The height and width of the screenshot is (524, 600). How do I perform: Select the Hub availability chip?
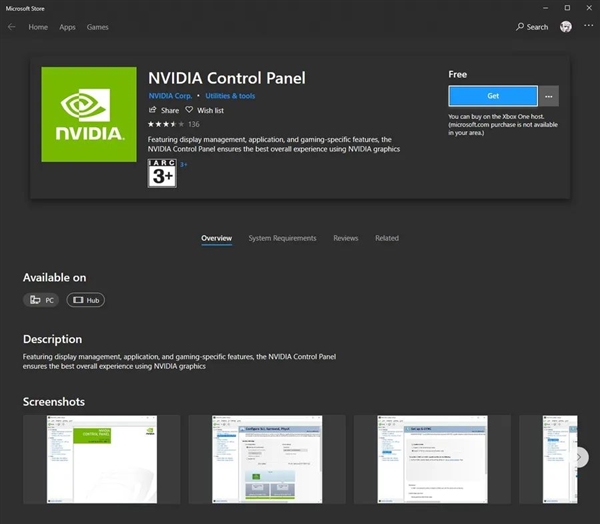pyautogui.click(x=86, y=300)
